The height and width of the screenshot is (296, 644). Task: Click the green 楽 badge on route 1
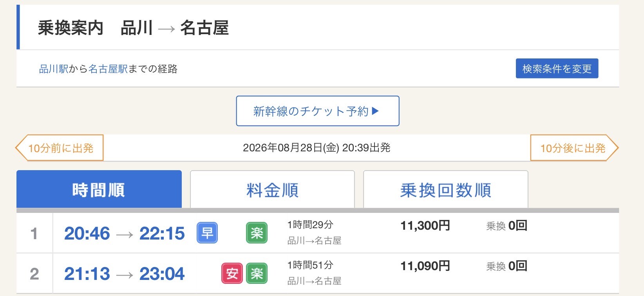click(257, 233)
